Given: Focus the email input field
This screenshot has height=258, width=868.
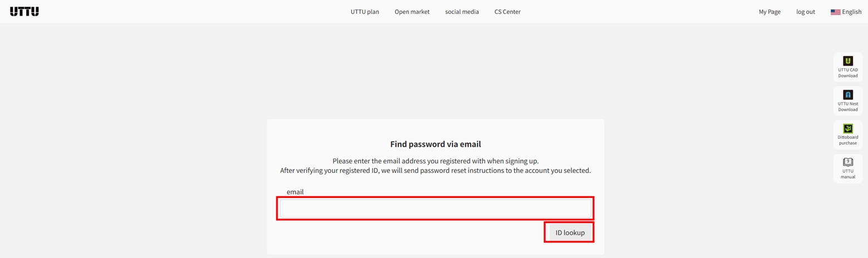Looking at the screenshot, I should point(435,209).
